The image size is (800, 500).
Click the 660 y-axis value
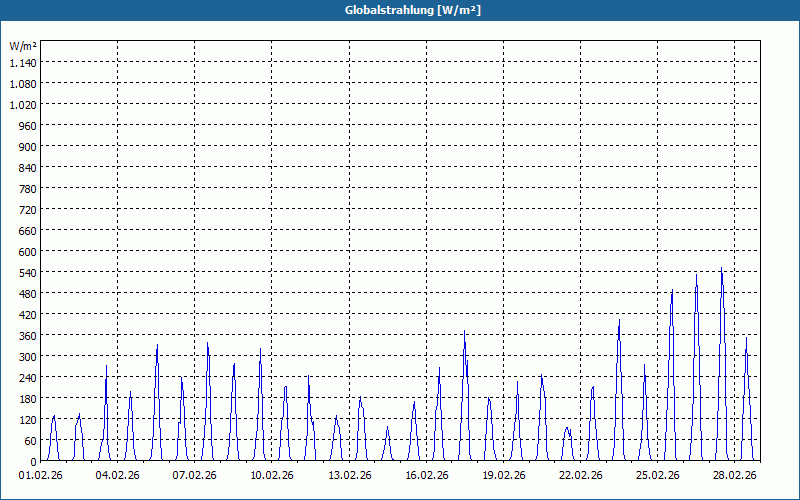pyautogui.click(x=28, y=231)
